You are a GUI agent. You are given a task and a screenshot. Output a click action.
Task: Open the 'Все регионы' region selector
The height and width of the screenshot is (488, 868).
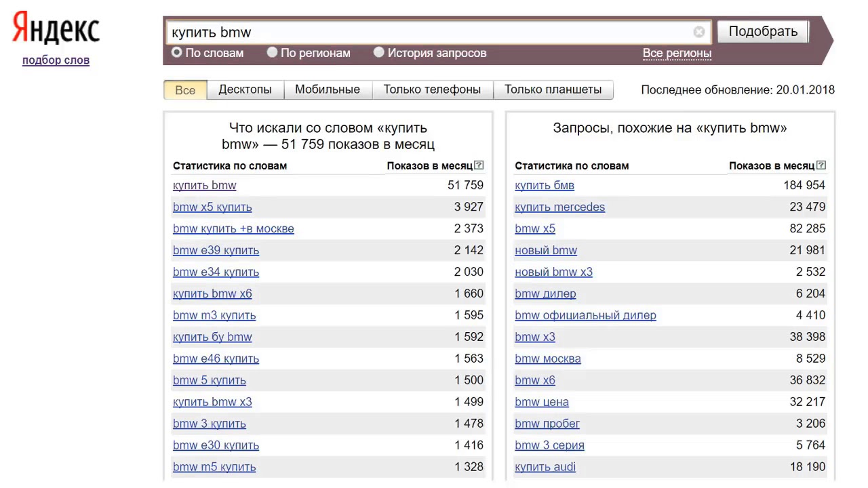tap(677, 53)
